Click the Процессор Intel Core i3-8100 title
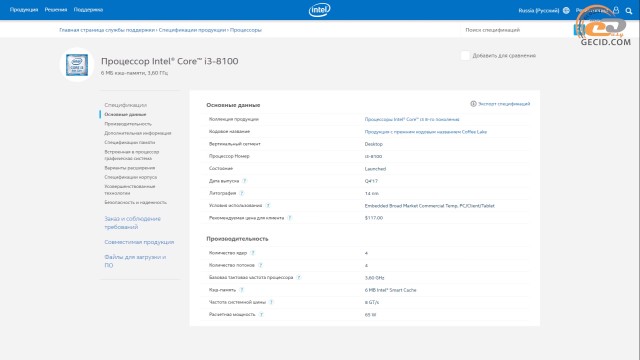This screenshot has height=360, width=640. [x=169, y=61]
